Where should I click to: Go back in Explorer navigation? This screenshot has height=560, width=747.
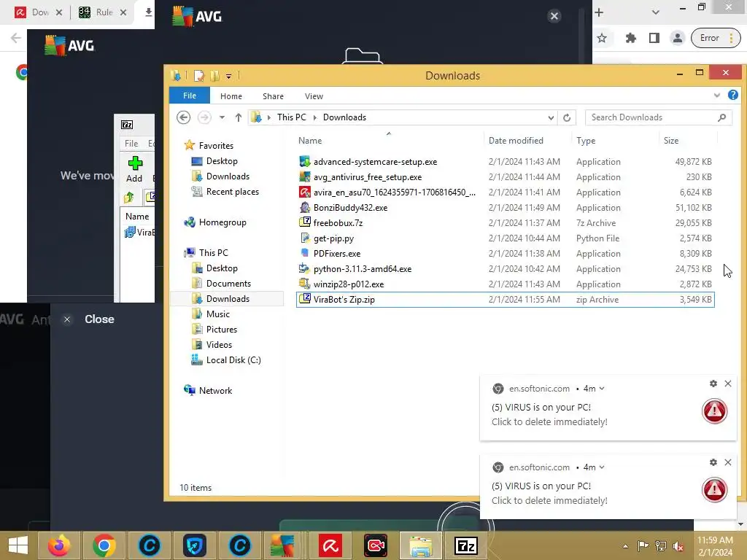pos(183,117)
